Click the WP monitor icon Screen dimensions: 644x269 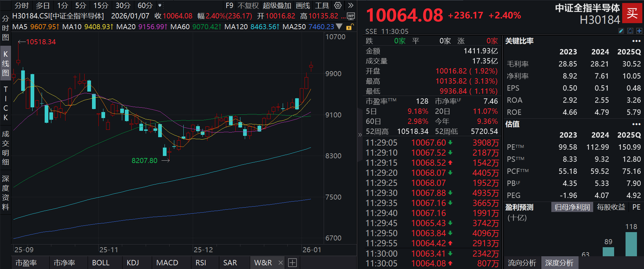point(351,16)
